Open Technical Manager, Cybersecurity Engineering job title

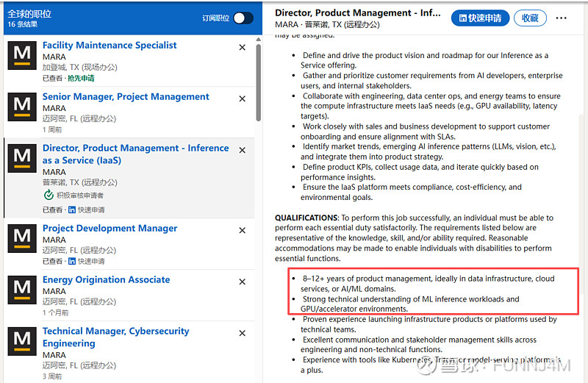[116, 337]
